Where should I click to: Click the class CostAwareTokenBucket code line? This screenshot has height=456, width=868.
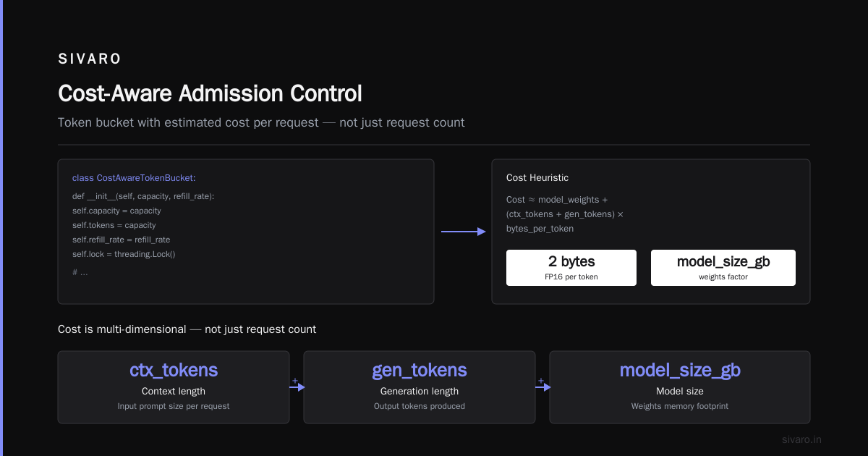click(134, 178)
